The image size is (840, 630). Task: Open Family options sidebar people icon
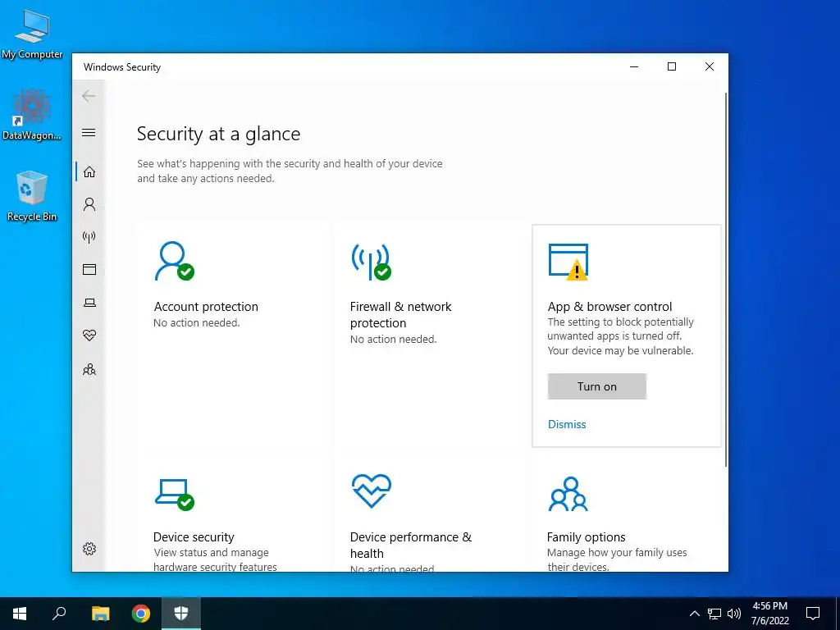(x=89, y=369)
